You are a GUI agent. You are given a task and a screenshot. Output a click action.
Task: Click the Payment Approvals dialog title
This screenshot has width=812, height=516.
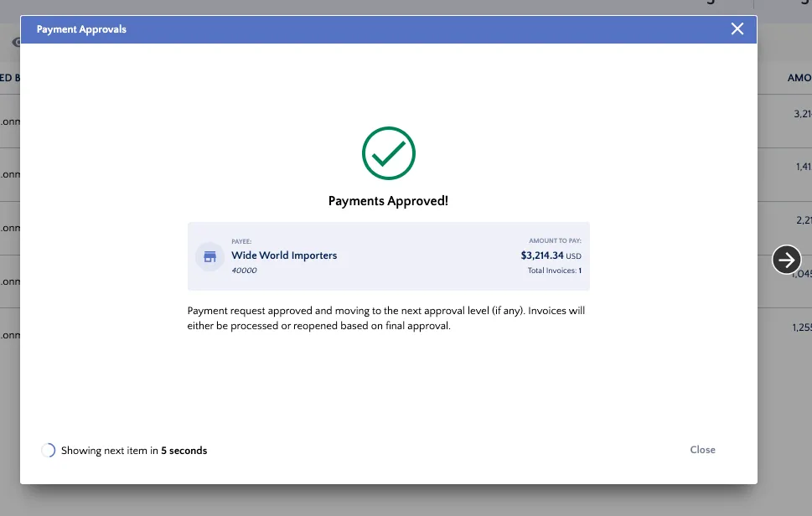coord(81,29)
